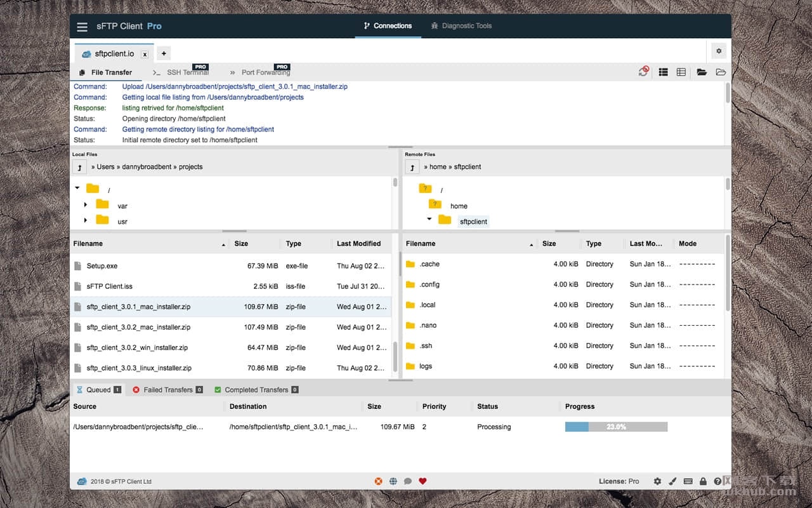Close the sftpclient.io connection tab

(x=145, y=55)
